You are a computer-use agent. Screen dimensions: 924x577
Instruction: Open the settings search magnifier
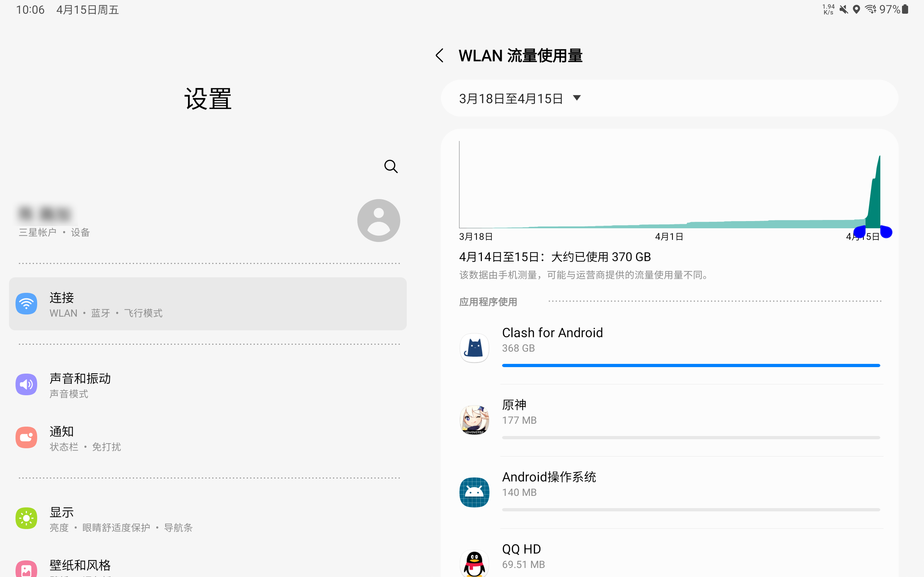(x=391, y=166)
